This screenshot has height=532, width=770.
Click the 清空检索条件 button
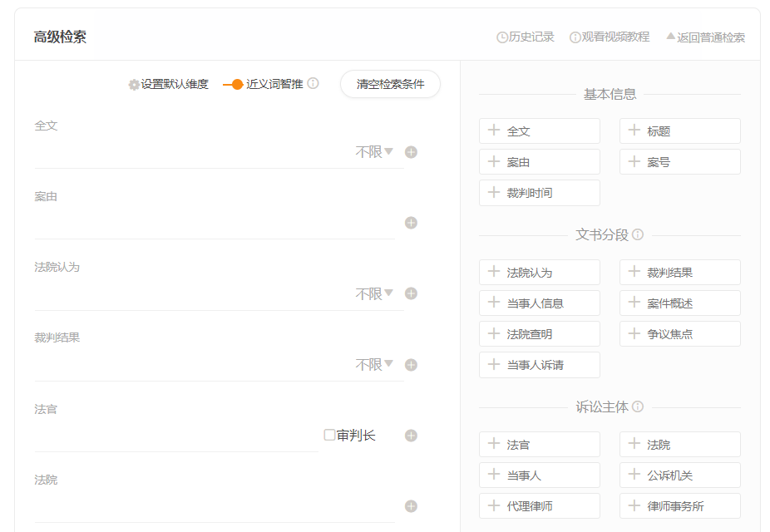click(x=390, y=84)
